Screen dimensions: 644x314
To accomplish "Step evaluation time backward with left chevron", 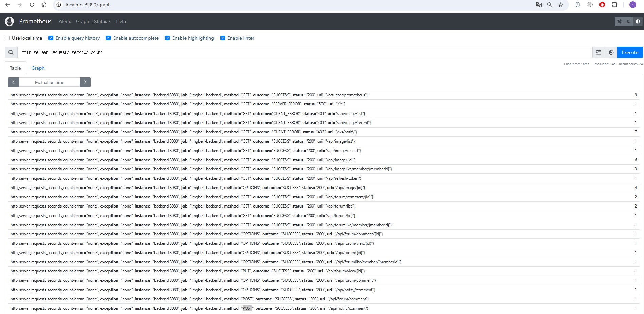I will pos(14,82).
